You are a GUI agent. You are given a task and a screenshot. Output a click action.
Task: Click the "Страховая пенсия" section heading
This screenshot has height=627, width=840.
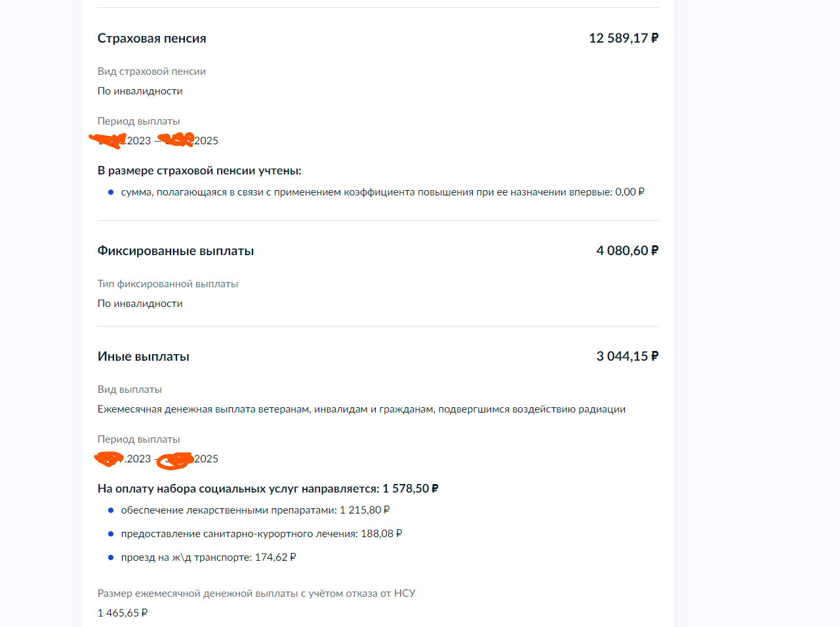coord(151,39)
